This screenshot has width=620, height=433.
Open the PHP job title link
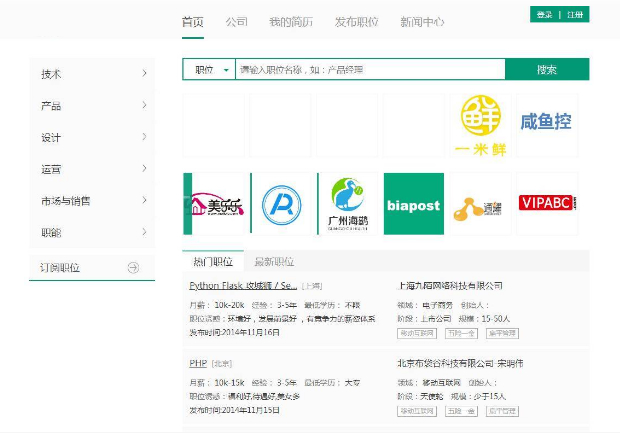click(198, 363)
